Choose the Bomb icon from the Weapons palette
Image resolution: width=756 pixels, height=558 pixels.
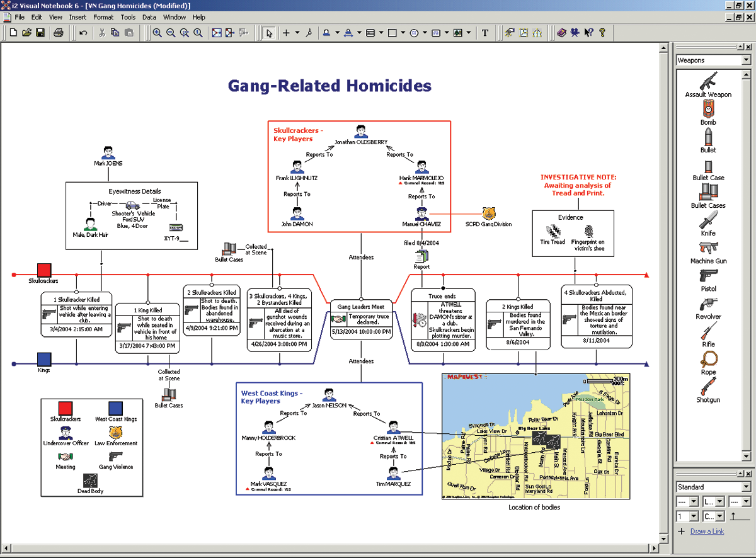click(707, 107)
